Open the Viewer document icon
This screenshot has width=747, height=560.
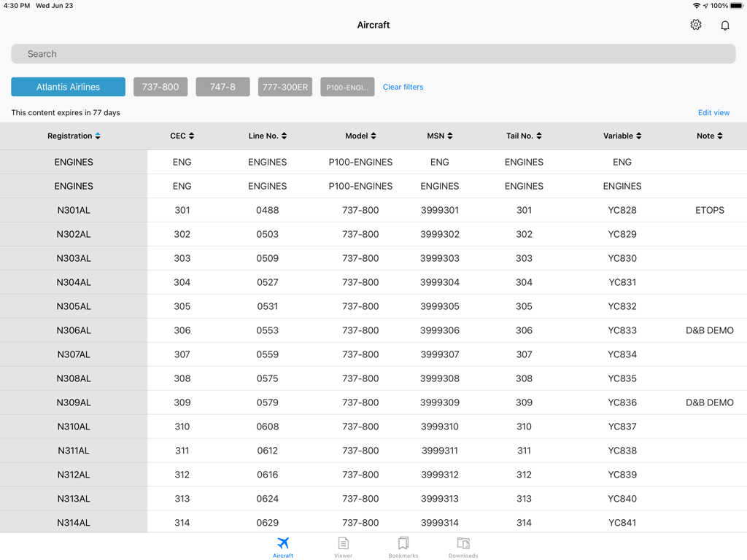tap(343, 543)
